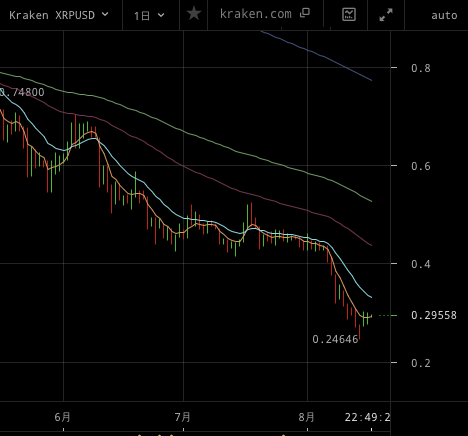Image resolution: width=468 pixels, height=436 pixels.
Task: Toggle the auto scale button
Action: (x=444, y=15)
